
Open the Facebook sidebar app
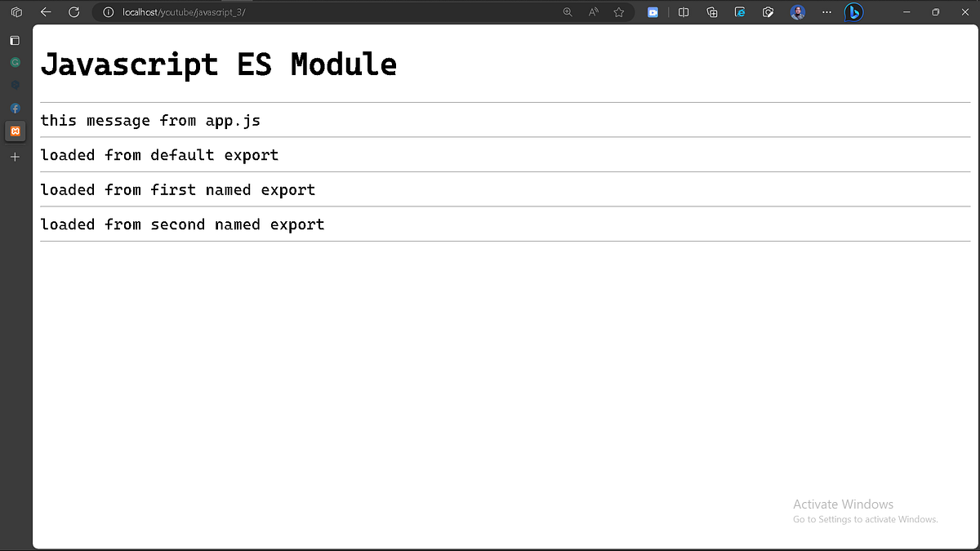pos(15,109)
